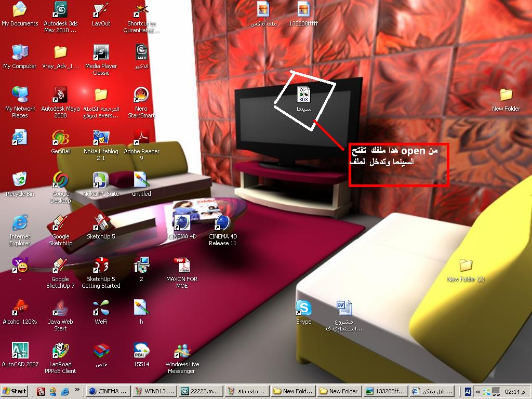Launch the WeFi desktop shortcut
Image resolution: width=532 pixels, height=399 pixels.
point(101,312)
